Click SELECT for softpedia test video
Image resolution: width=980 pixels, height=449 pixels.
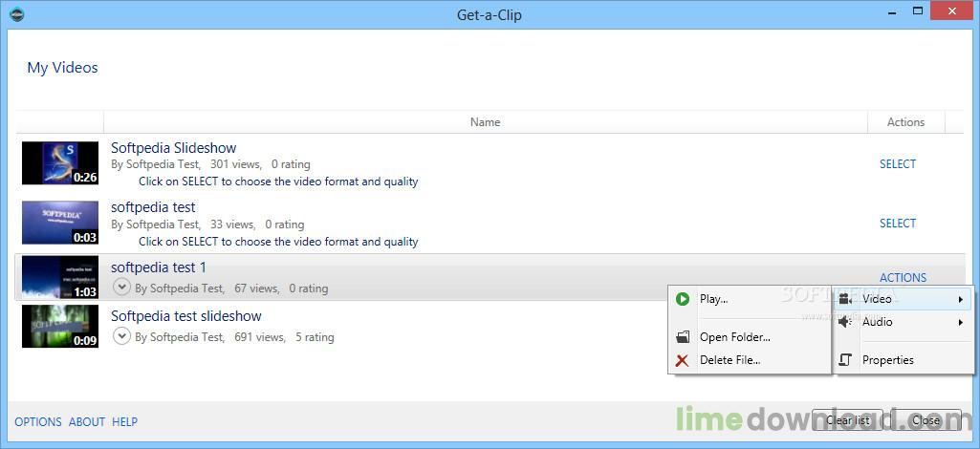pyautogui.click(x=898, y=224)
